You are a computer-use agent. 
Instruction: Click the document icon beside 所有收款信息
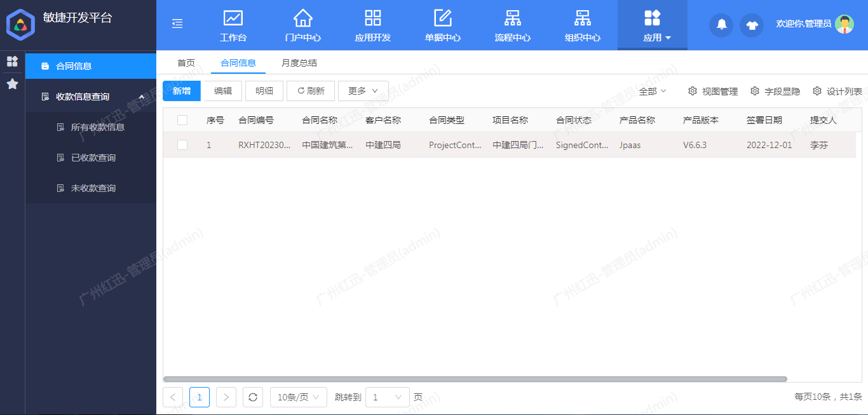click(x=61, y=127)
